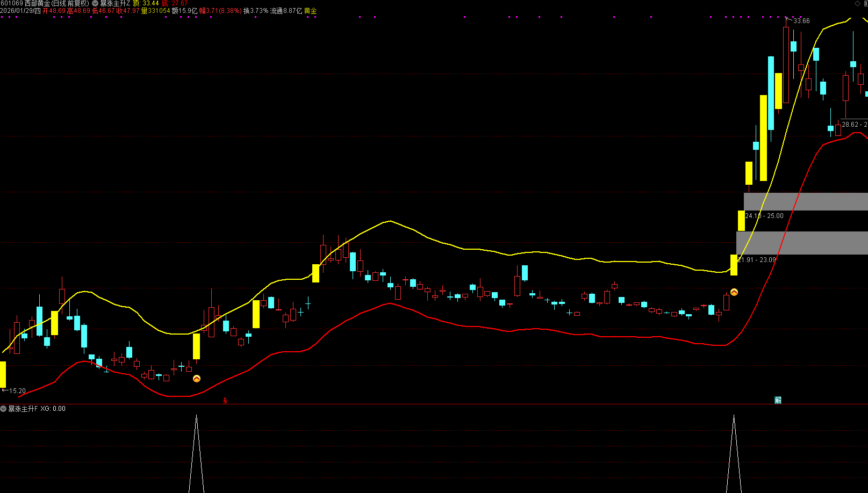This screenshot has height=493, width=868.
Task: Click the 流通8.87亿 float value
Action: coord(286,11)
